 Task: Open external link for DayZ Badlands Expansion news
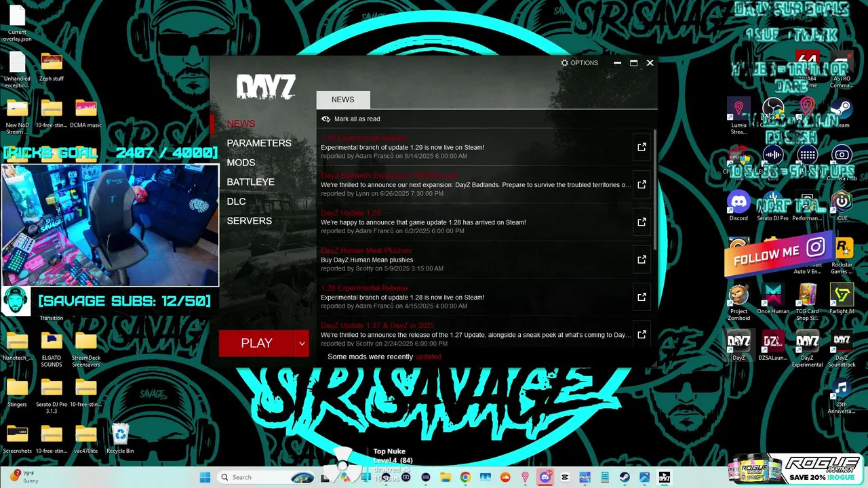[642, 184]
